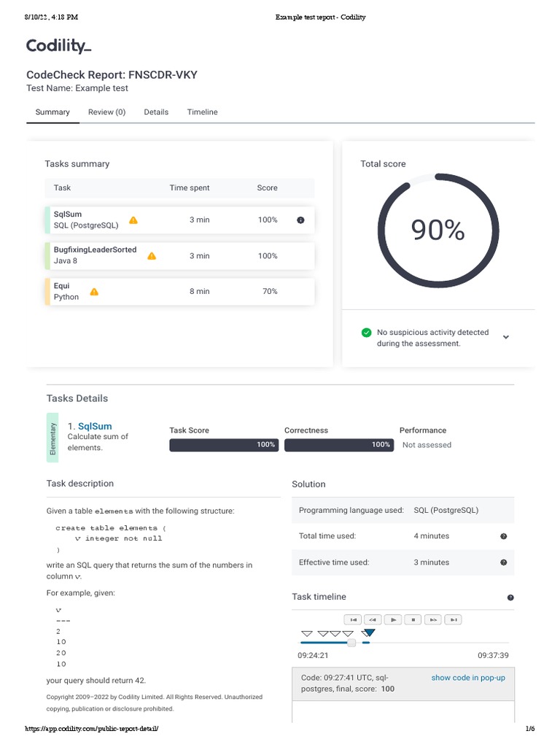Screen dimensions: 560x747
Task: Click the Codility logo
Action: [x=58, y=46]
